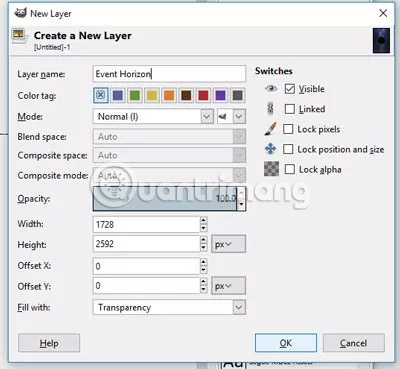
Task: Click the eye icon next to Visible
Action: [x=271, y=89]
